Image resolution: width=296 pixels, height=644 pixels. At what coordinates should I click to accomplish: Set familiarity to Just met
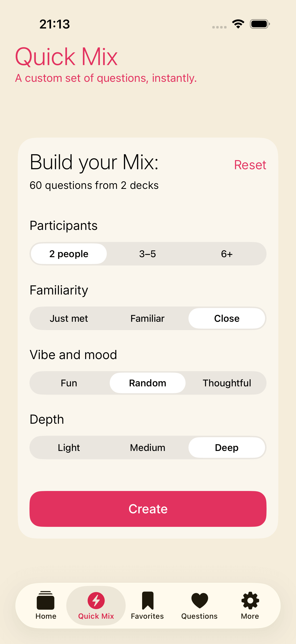click(69, 319)
